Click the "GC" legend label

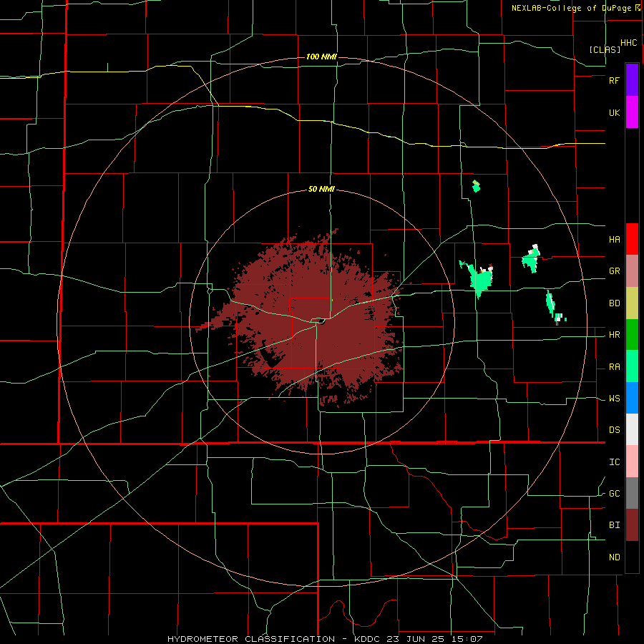(x=614, y=494)
